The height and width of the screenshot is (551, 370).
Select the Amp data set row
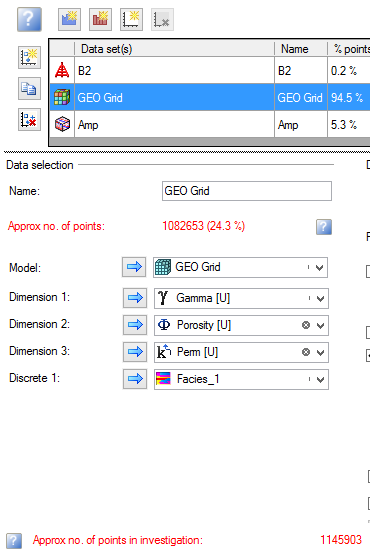coord(210,124)
